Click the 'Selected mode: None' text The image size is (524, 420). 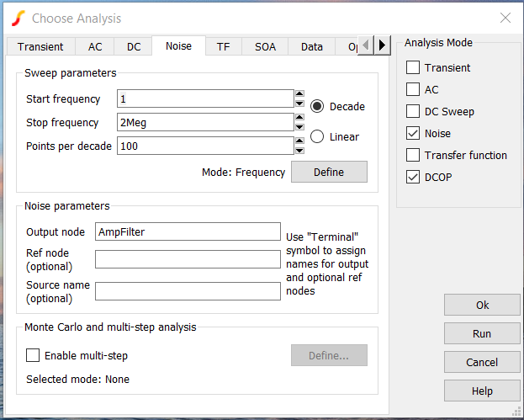coord(77,380)
